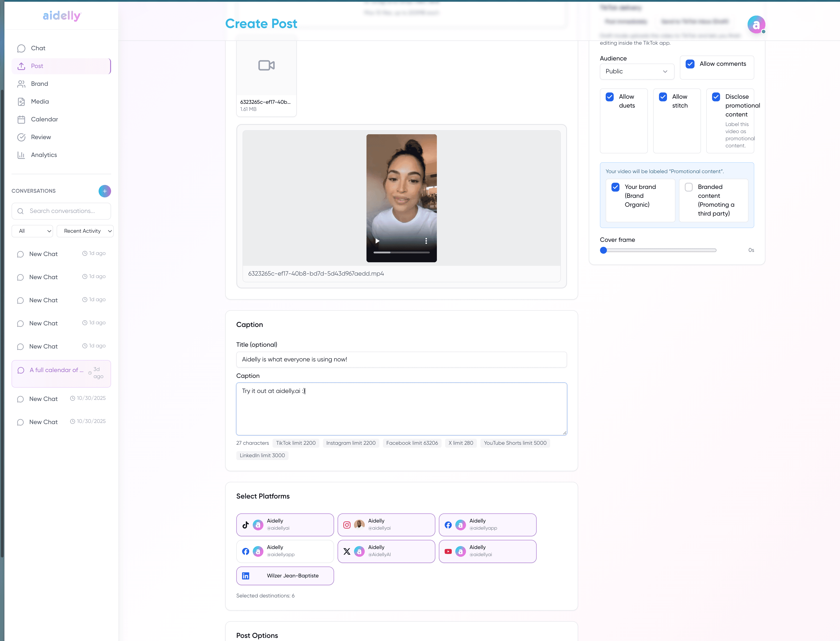Switch to the Post section

[37, 66]
